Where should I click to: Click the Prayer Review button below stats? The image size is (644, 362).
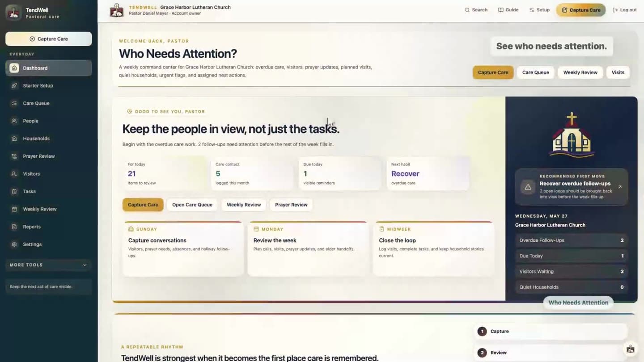pyautogui.click(x=291, y=205)
